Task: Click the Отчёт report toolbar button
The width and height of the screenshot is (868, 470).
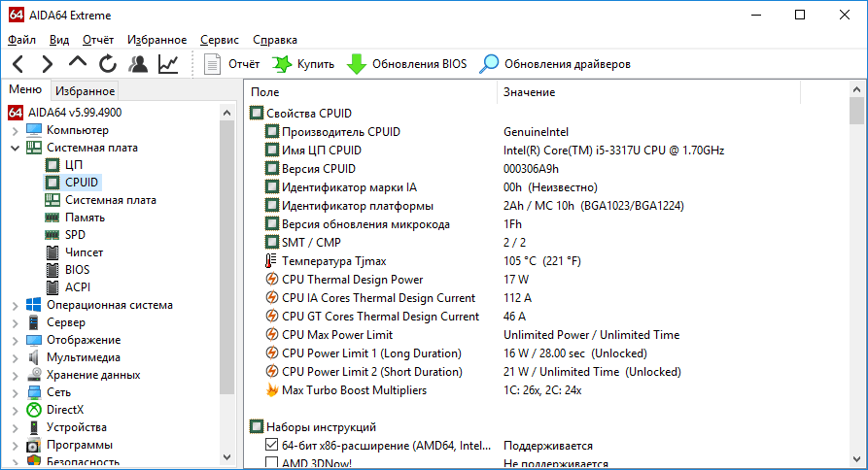Action: click(x=231, y=64)
